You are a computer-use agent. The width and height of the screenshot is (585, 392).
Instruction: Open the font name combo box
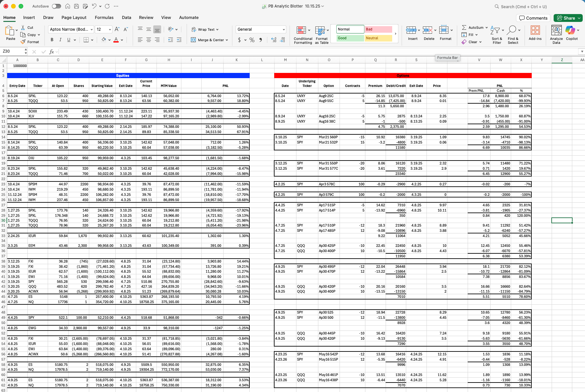(71, 29)
